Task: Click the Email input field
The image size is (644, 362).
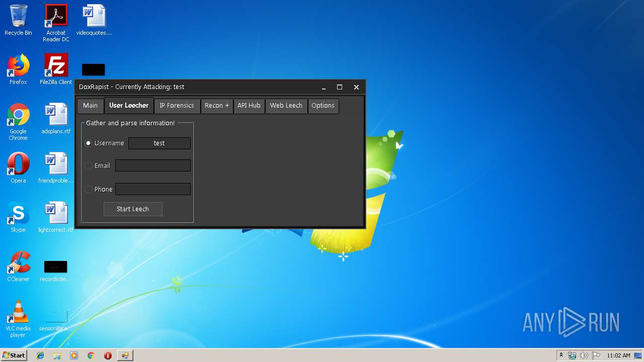Action: point(153,165)
